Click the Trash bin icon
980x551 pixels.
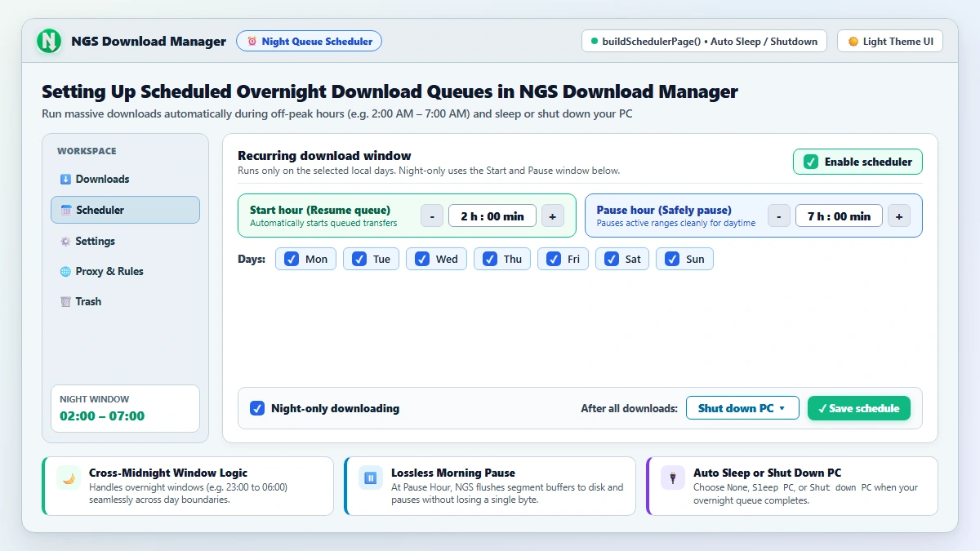(x=65, y=301)
